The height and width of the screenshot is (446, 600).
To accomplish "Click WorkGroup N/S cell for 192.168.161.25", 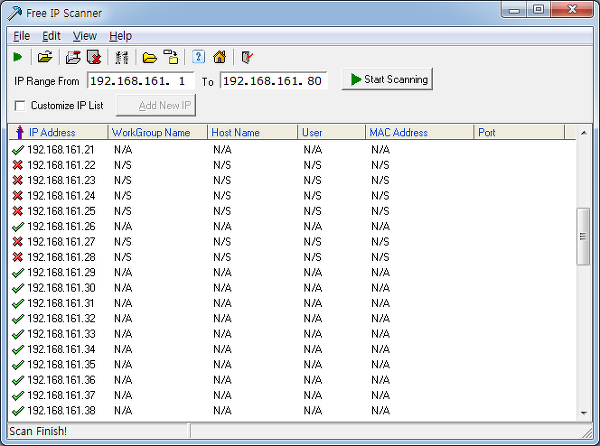I will tap(123, 211).
